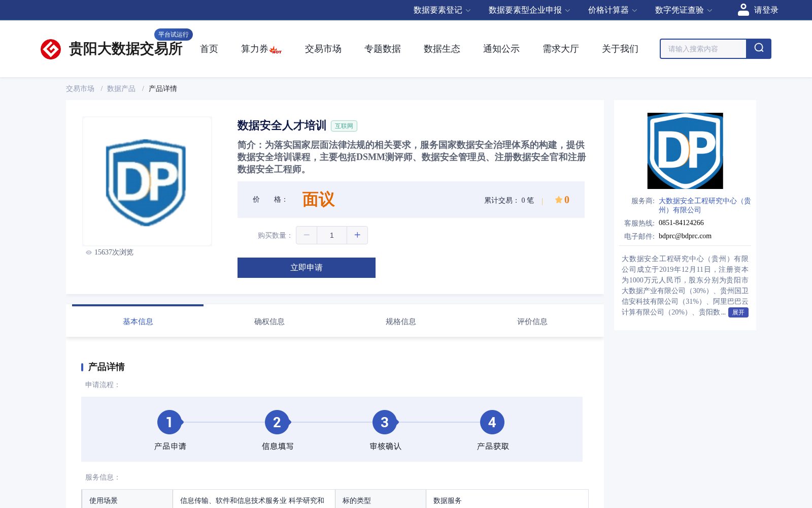Decrease purchase quantity with minus button
The image size is (812, 508).
point(307,235)
